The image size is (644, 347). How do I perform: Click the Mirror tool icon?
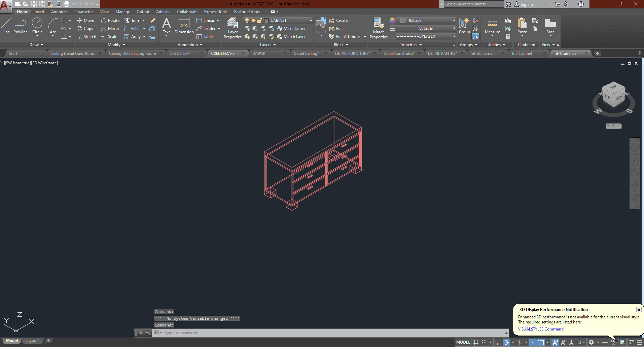pos(104,29)
